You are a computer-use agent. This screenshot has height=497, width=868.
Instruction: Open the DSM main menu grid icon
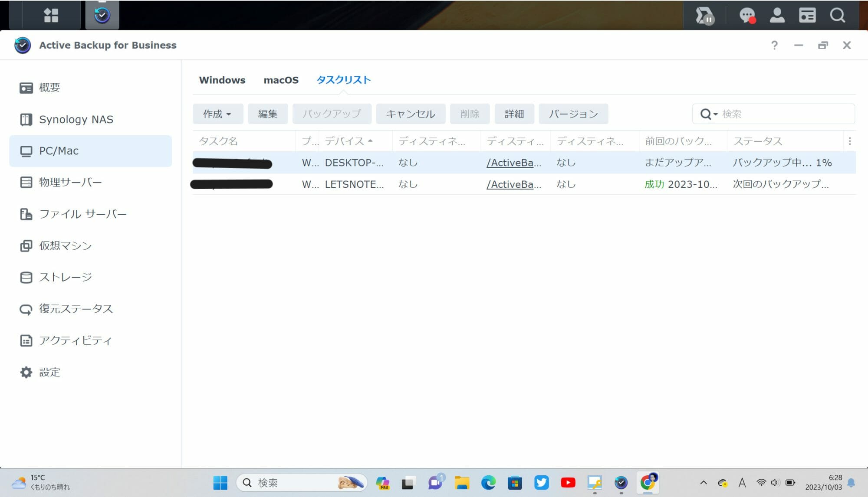coord(51,15)
